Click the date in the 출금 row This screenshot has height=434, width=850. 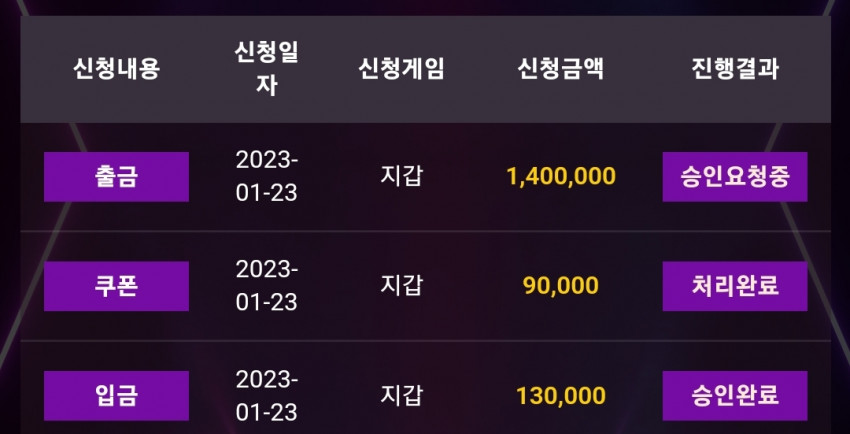click(x=267, y=177)
